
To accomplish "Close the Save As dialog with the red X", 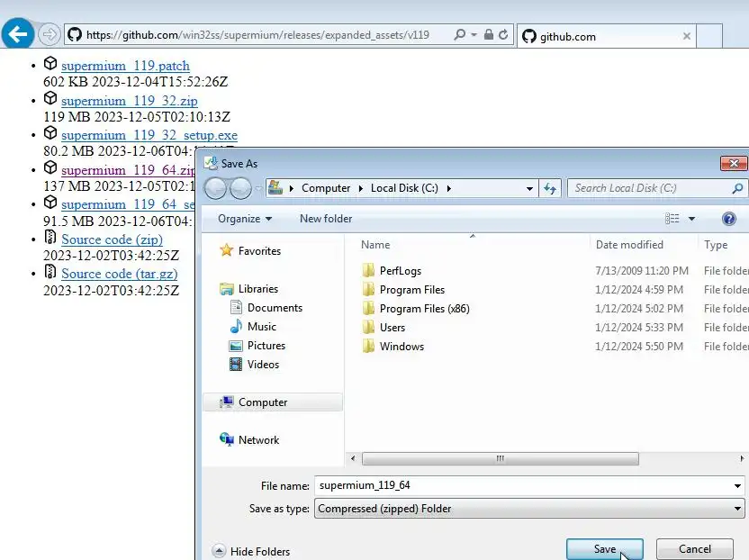I will coord(734,164).
